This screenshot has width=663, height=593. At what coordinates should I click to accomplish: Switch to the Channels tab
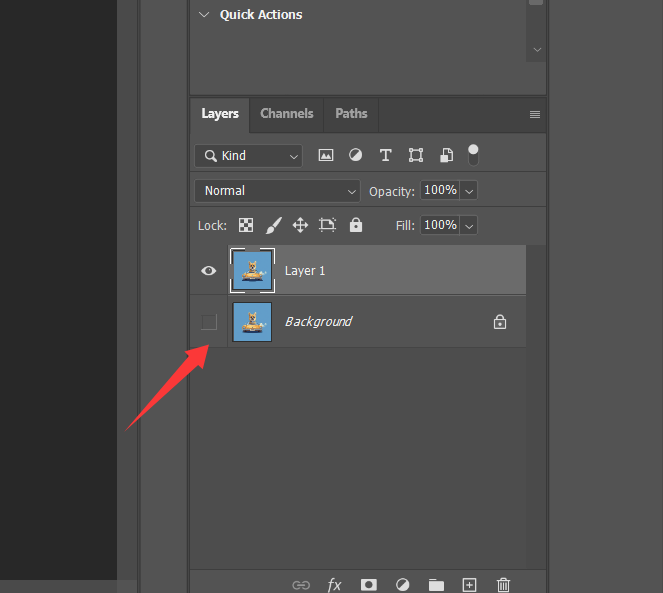287,114
